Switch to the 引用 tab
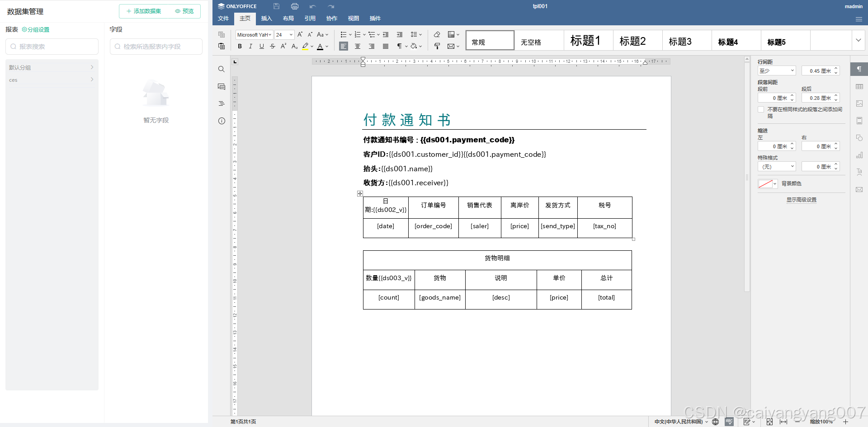 tap(310, 19)
